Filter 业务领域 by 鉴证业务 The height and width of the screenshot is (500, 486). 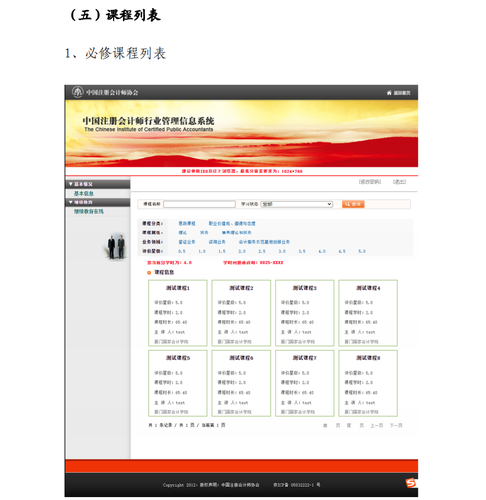[x=187, y=242]
